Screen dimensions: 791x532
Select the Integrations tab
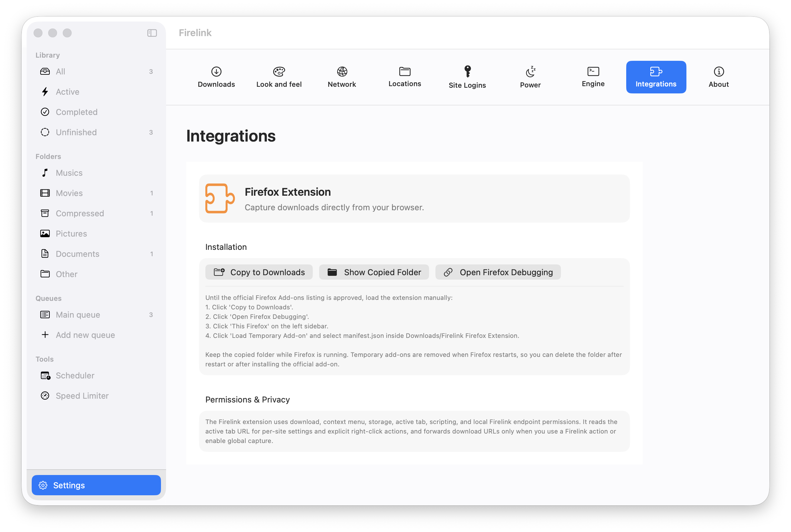[656, 77]
